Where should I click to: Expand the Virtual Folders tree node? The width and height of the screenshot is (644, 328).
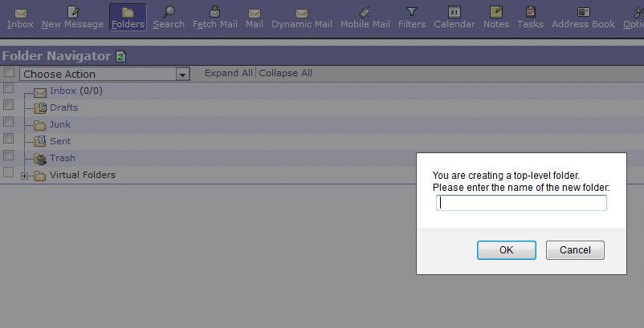[25, 176]
